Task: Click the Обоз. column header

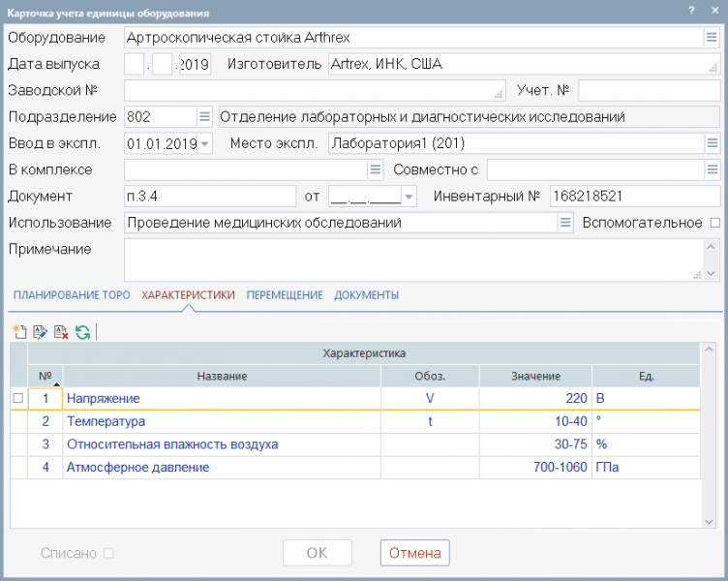Action: coord(430,376)
